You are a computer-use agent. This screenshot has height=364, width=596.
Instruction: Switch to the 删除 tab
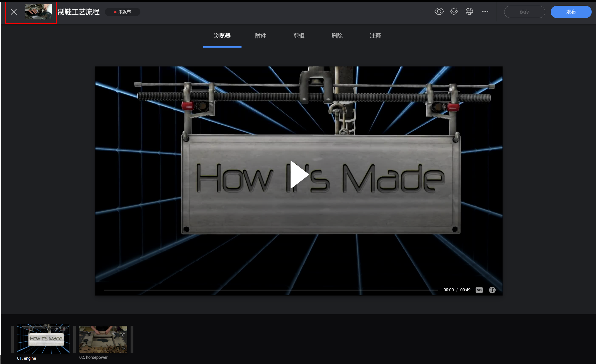click(337, 36)
